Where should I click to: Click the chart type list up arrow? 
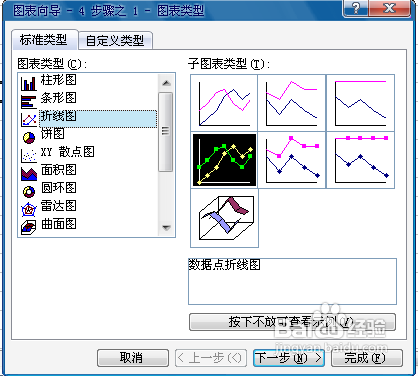pyautogui.click(x=166, y=83)
